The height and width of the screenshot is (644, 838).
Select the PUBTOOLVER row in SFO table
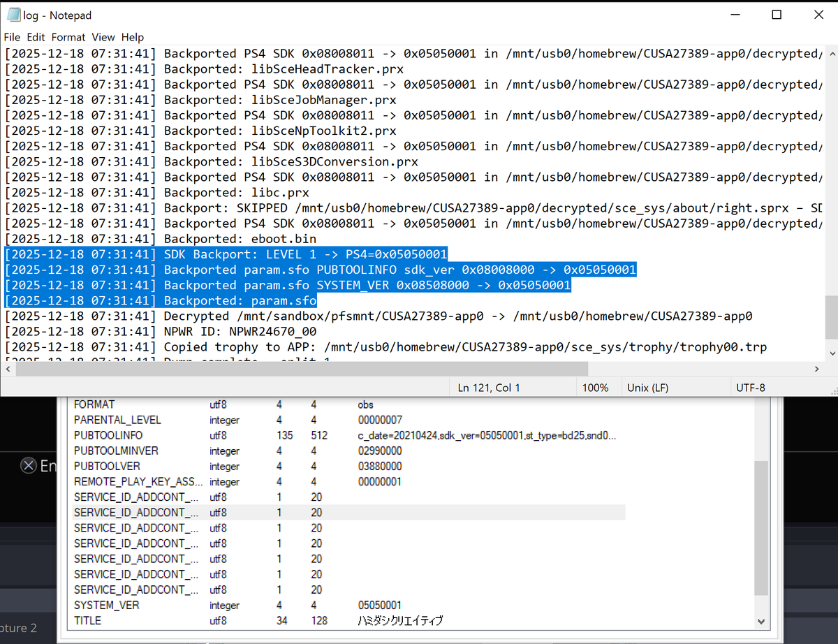(x=349, y=466)
